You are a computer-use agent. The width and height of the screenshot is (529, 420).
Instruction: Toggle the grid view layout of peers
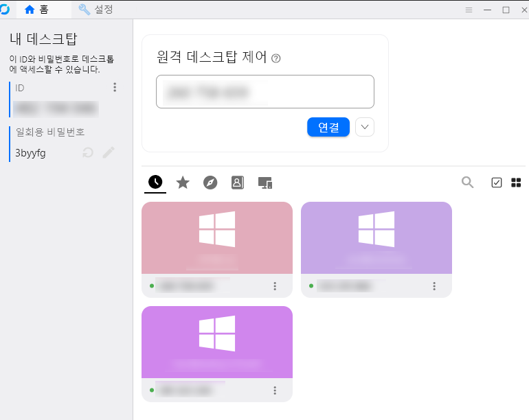[x=516, y=182]
